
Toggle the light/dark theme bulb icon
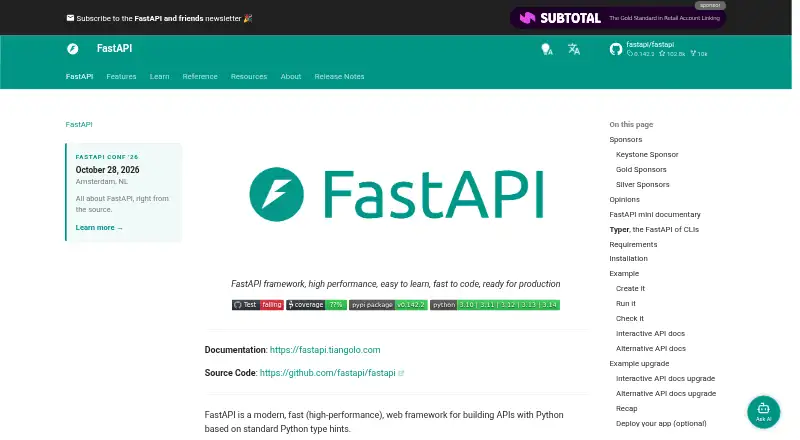tap(546, 49)
